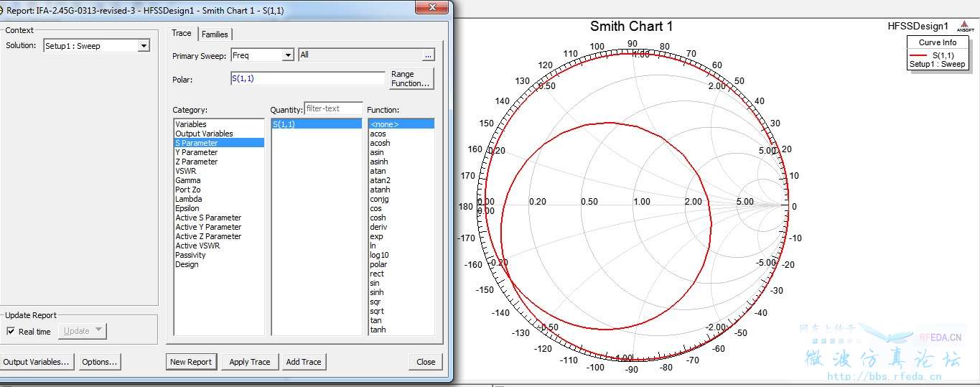Select ln function
Image resolution: width=980 pixels, height=387 pixels.
pyautogui.click(x=401, y=246)
